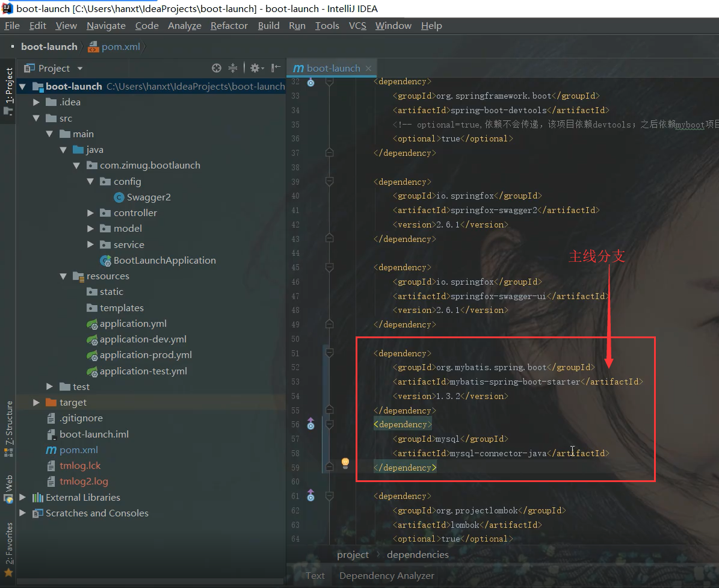
Task: Open the Web side tool tab
Action: 8,489
